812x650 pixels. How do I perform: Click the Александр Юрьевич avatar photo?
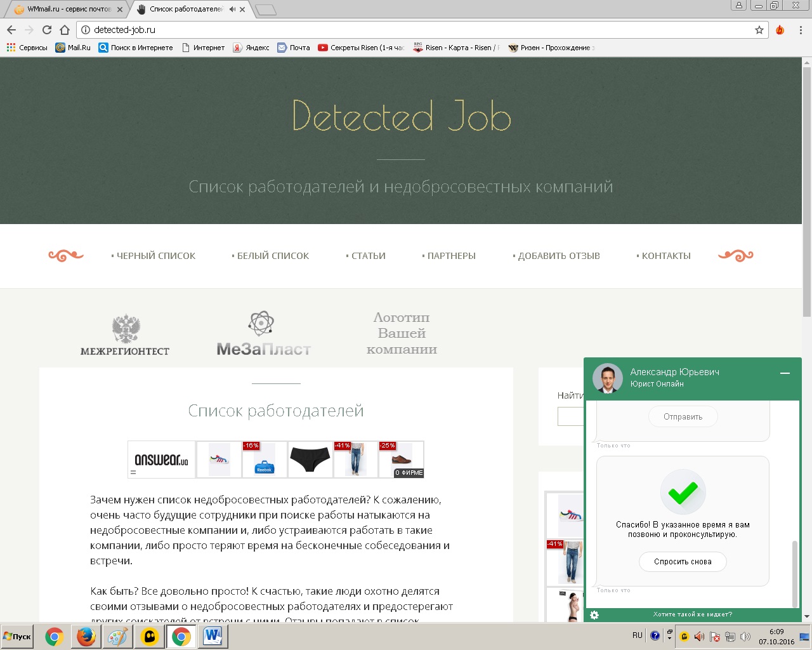pos(608,378)
